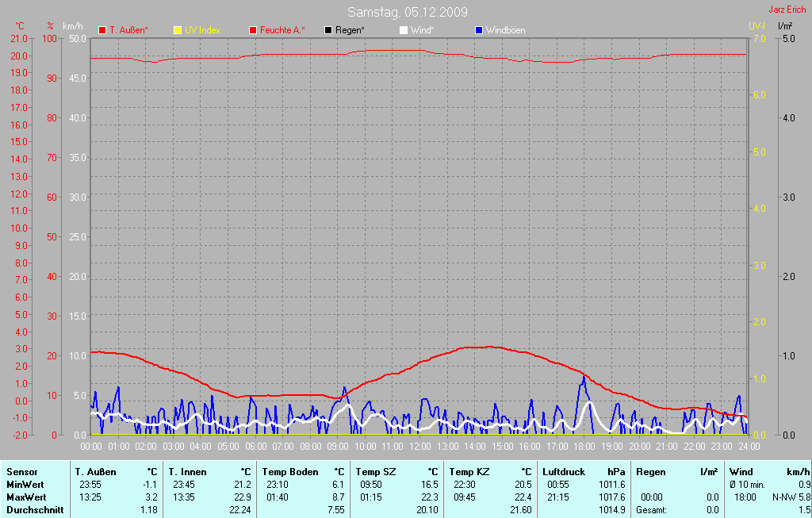Click the red Feuchte A. legend swatch
The width and height of the screenshot is (812, 518).
[253, 30]
